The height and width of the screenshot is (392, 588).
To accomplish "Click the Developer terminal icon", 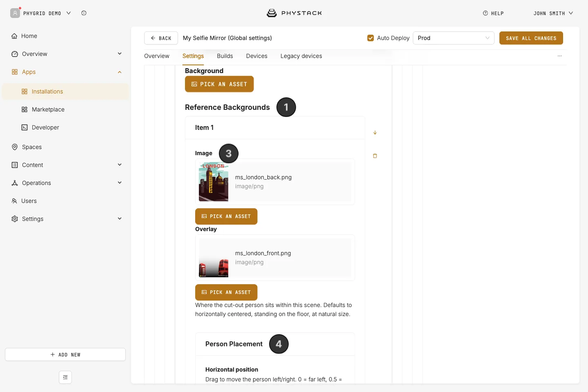I will coord(24,127).
